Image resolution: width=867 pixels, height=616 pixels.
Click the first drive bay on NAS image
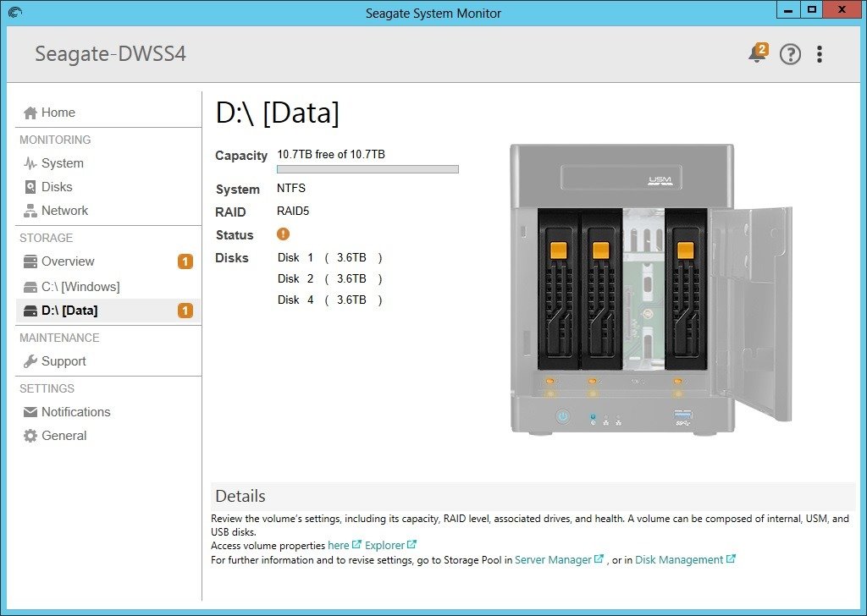(559, 289)
